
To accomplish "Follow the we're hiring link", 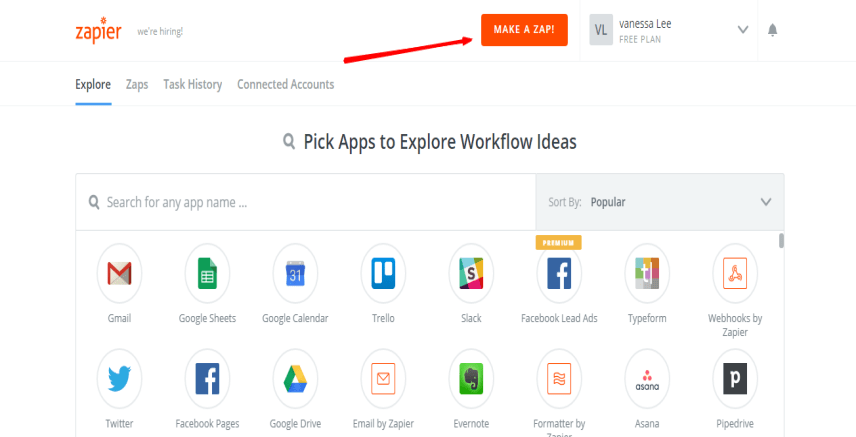I will coord(159,31).
